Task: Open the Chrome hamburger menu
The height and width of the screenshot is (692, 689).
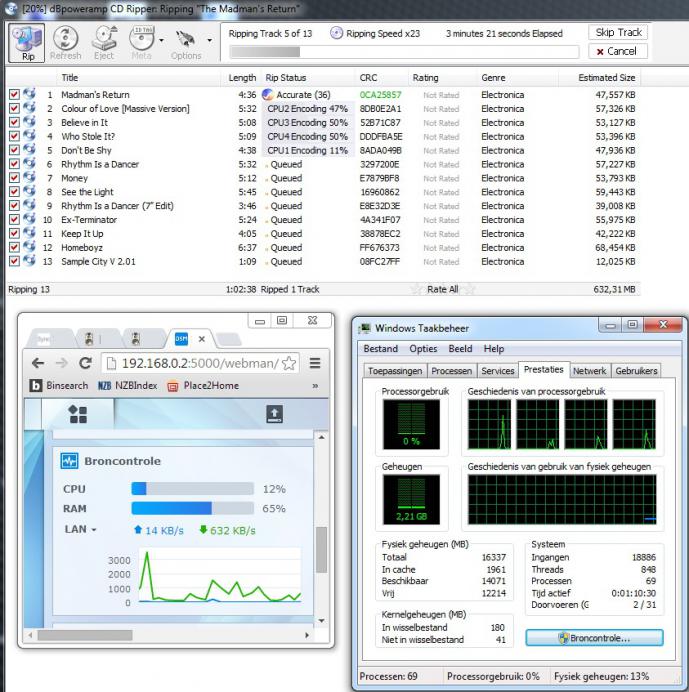Action: pos(315,363)
